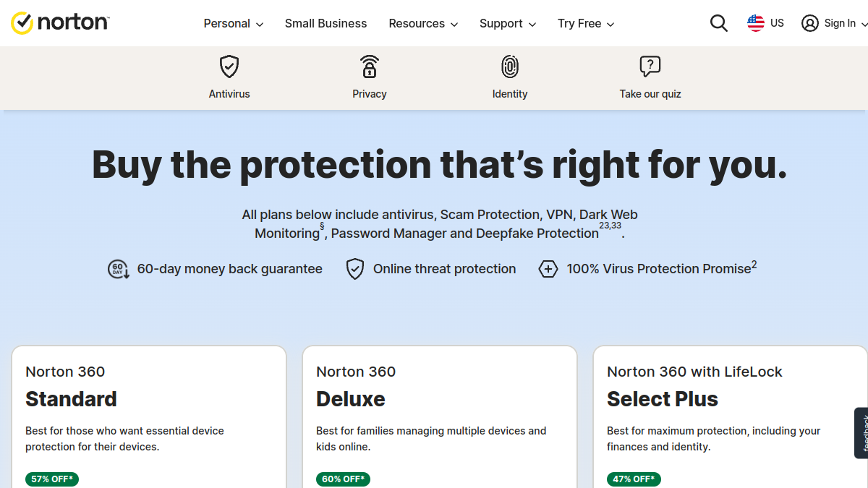
Task: Open the Take our quiz link
Action: [650, 94]
